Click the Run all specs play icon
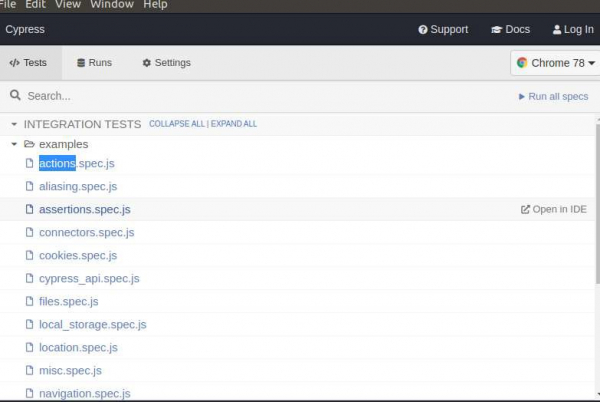Screen dimensions: 600x402 point(521,96)
